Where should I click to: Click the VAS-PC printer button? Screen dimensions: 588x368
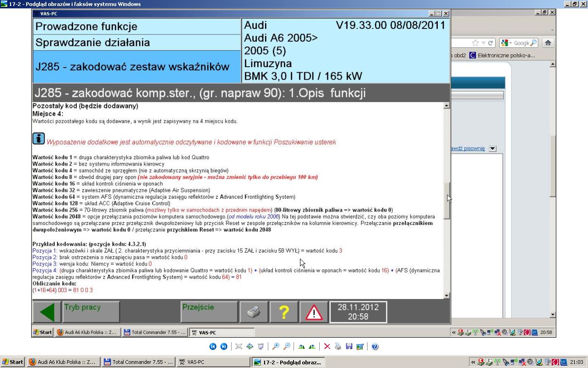point(254,312)
